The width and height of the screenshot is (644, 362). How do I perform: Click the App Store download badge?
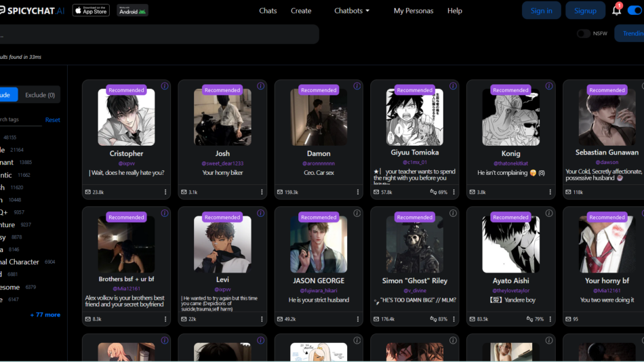coord(91,10)
